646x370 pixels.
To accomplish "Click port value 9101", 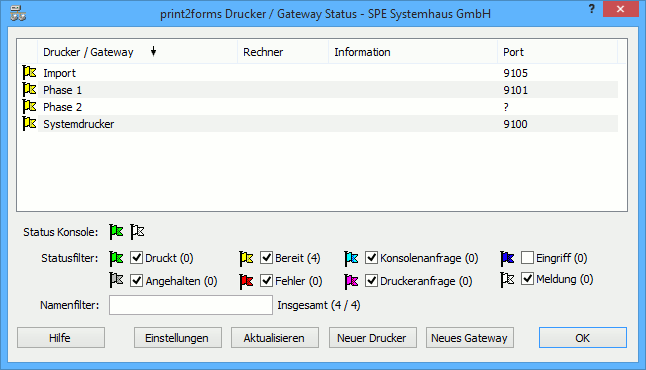I will [x=515, y=90].
